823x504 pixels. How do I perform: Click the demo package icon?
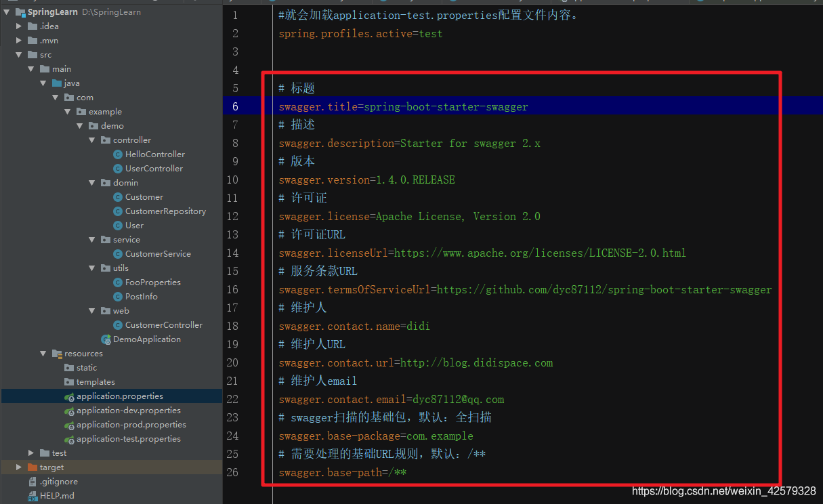coord(93,126)
